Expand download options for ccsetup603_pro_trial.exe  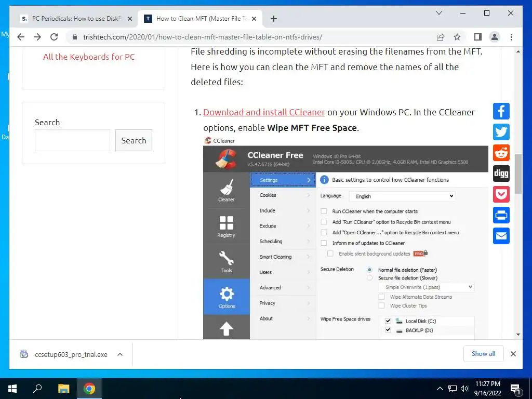pos(120,354)
